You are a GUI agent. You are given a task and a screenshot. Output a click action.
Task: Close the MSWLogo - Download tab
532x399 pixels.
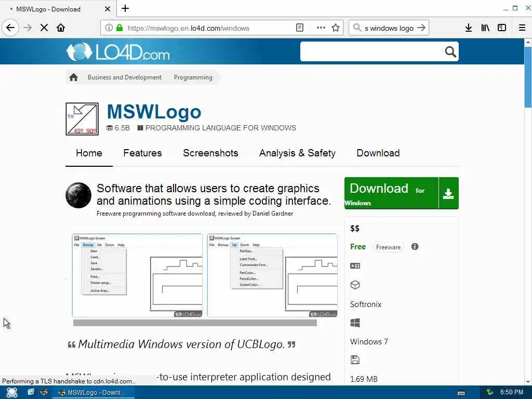(107, 9)
